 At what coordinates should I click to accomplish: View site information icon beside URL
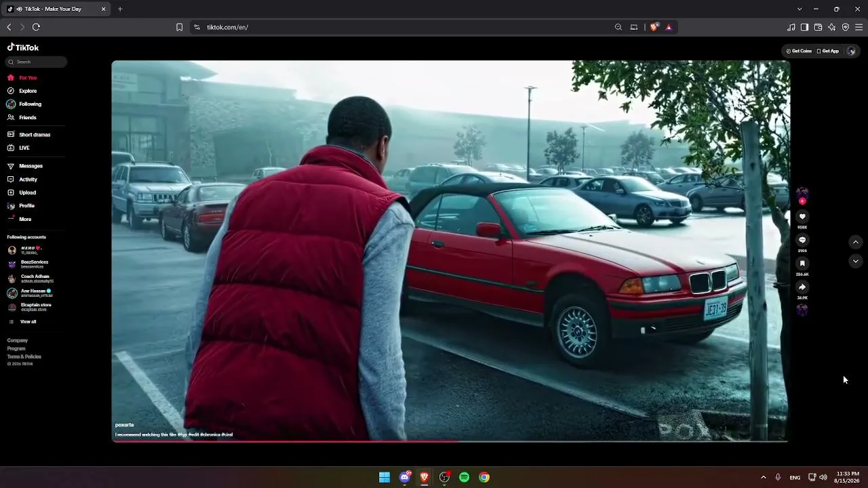197,27
